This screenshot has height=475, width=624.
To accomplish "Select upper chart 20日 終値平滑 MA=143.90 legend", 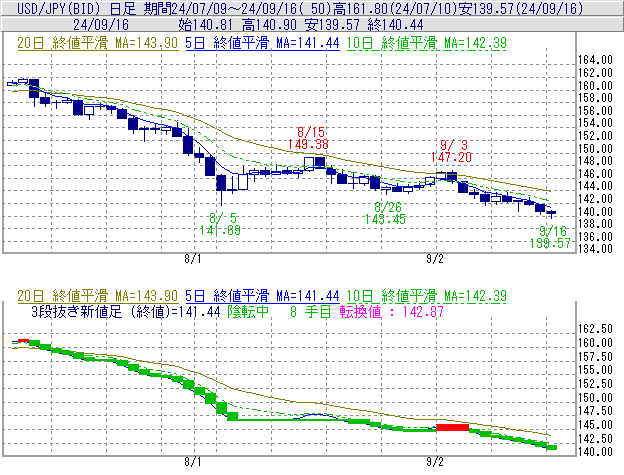I will tap(98, 43).
